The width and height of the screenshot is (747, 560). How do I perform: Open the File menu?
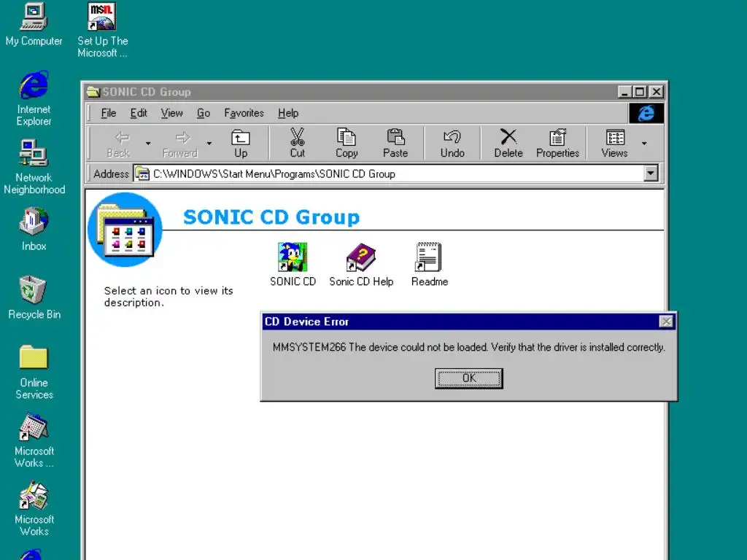coord(108,113)
